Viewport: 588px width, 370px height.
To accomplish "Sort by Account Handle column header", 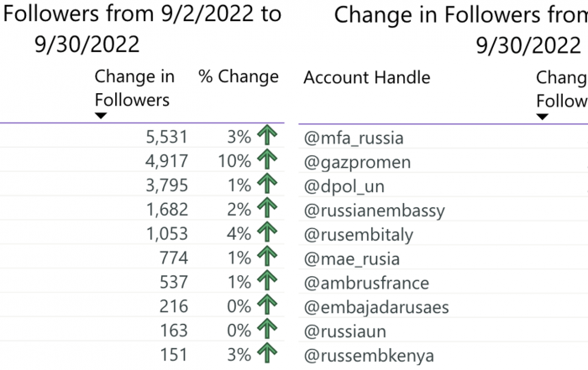I will (x=367, y=77).
